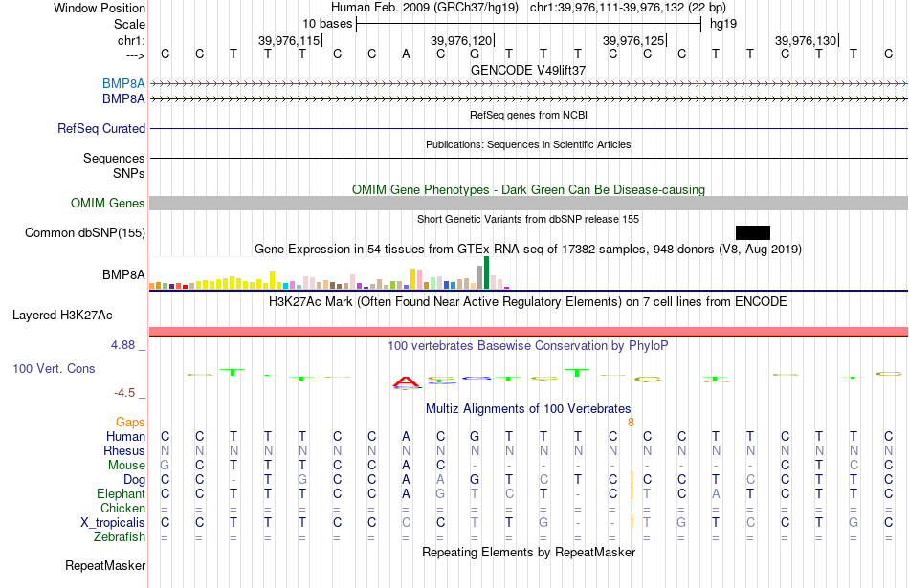Open the dark blue BMP8A transcript label

point(123,99)
